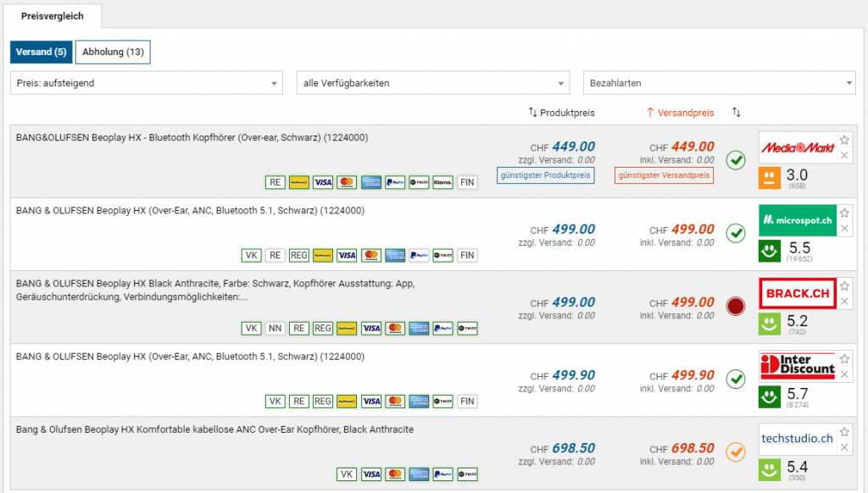Click the Klarna payment icon

442,182
